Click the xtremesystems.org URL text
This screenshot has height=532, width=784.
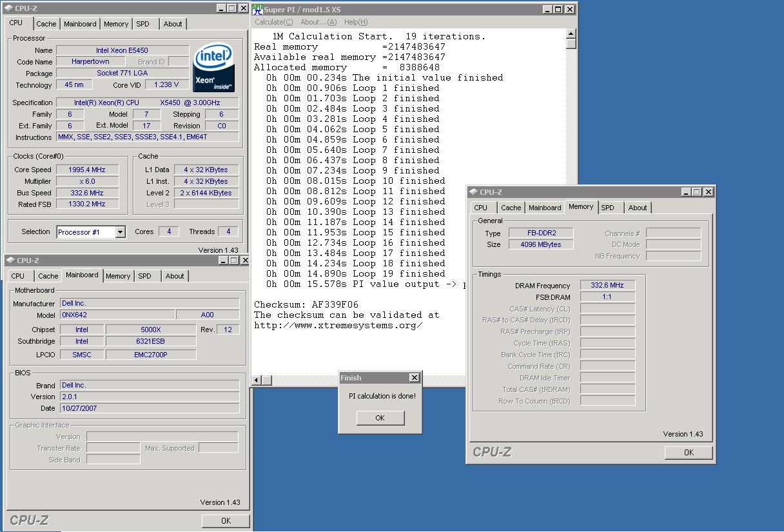[338, 325]
